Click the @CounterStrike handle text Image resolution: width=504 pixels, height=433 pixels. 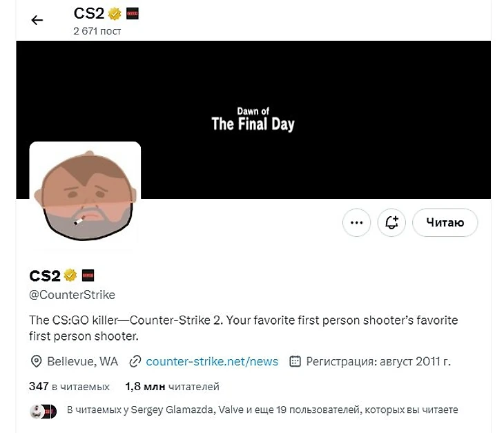point(72,295)
